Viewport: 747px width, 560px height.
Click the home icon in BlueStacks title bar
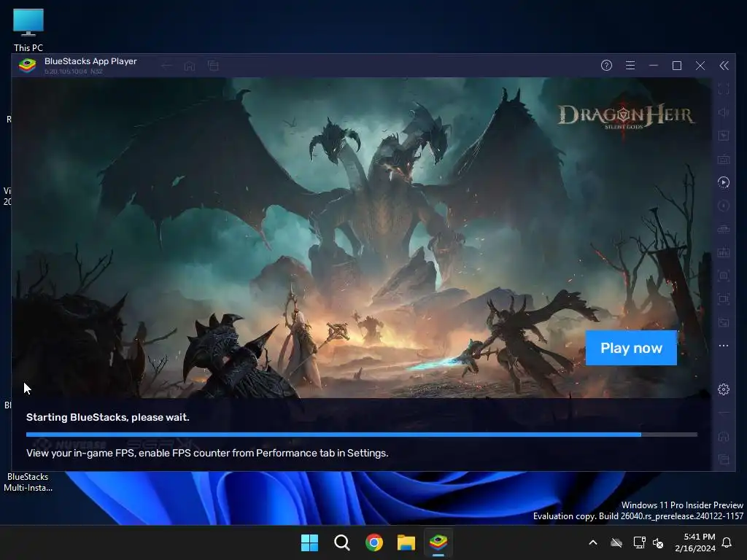click(x=190, y=66)
